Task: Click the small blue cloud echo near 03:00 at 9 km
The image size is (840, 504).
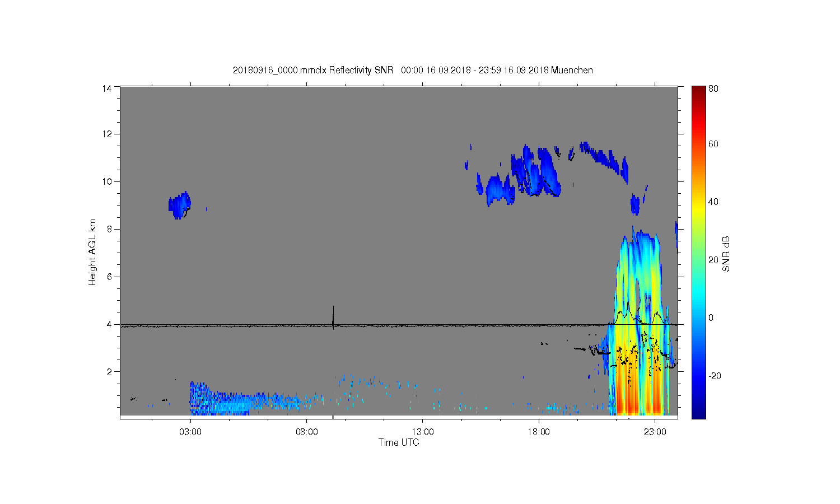Action: pyautogui.click(x=180, y=205)
